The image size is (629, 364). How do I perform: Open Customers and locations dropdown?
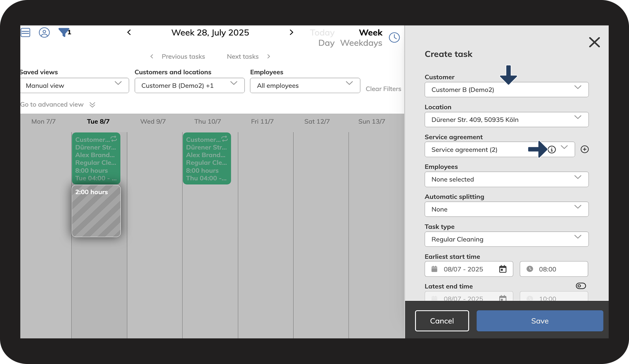pos(190,86)
